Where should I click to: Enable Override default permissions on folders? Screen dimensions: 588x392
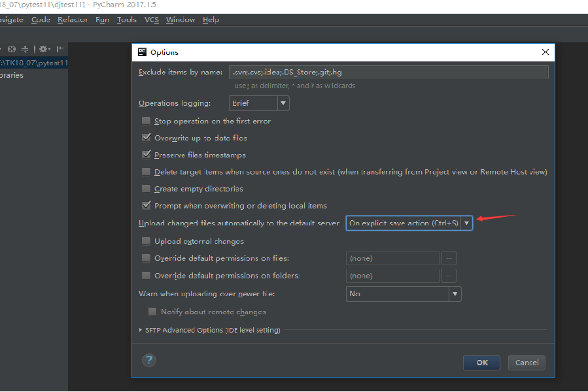point(147,276)
